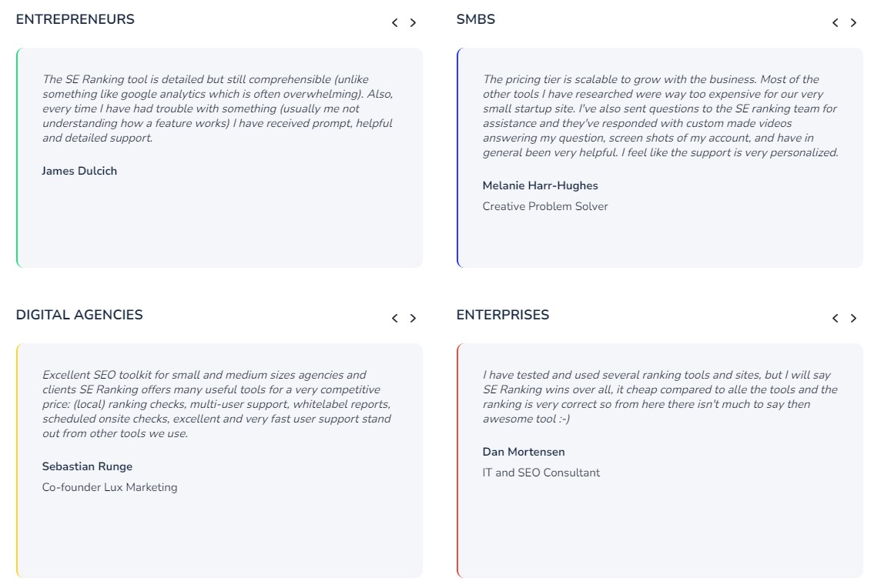Click the IT and SEO Consultant subtitle
The height and width of the screenshot is (588, 881).
tap(541, 473)
